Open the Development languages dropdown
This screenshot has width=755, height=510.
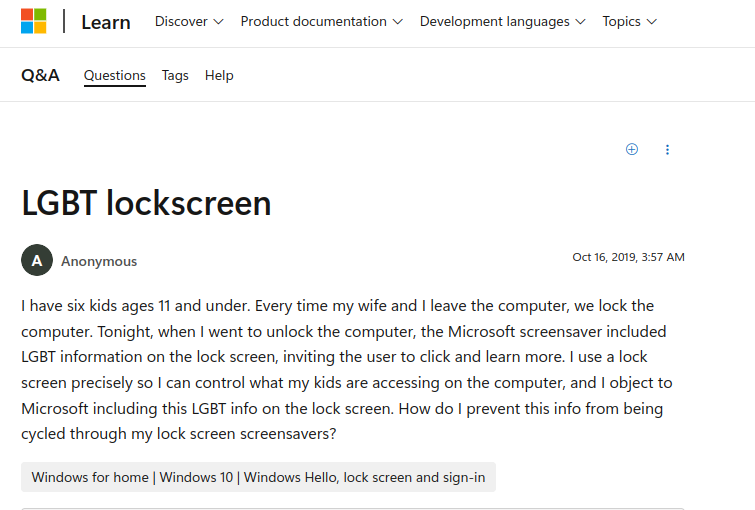pyautogui.click(x=502, y=21)
